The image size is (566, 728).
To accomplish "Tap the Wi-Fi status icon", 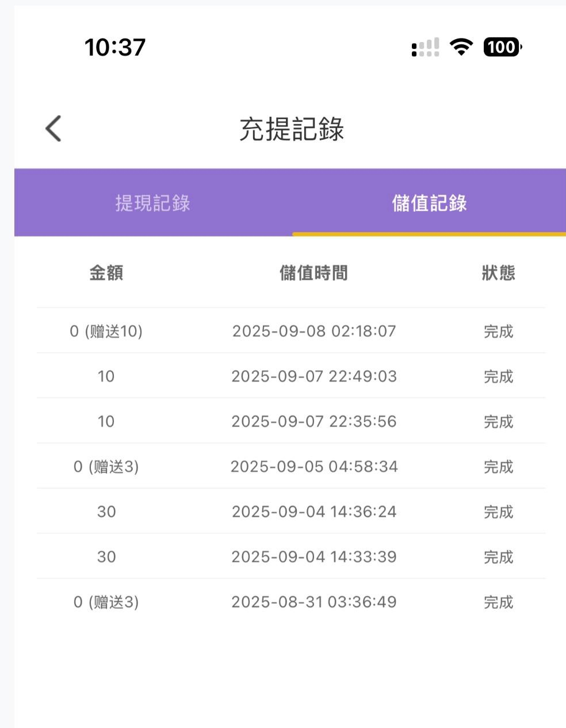I will (x=460, y=47).
